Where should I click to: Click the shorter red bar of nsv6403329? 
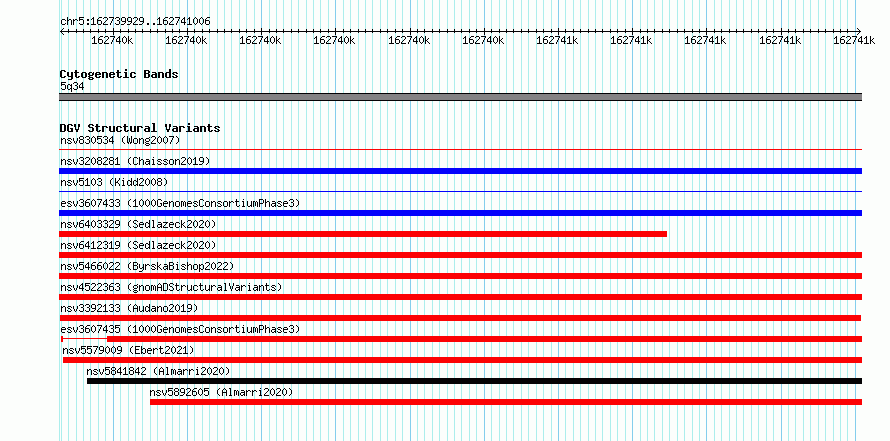pos(363,234)
